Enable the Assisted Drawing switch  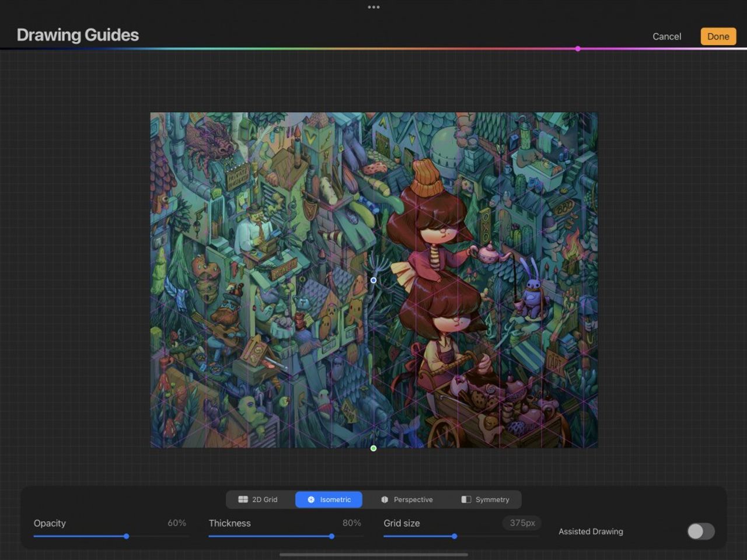point(700,531)
